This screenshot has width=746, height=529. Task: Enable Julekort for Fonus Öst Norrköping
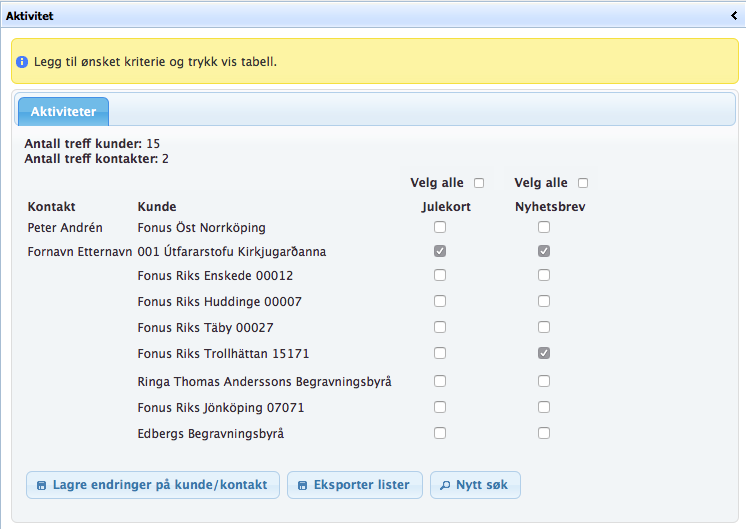click(x=440, y=228)
